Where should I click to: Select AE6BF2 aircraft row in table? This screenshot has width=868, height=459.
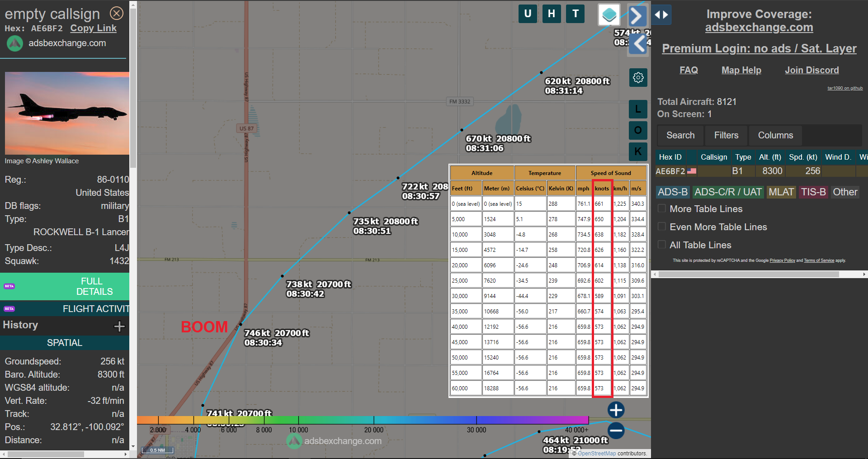pos(761,171)
